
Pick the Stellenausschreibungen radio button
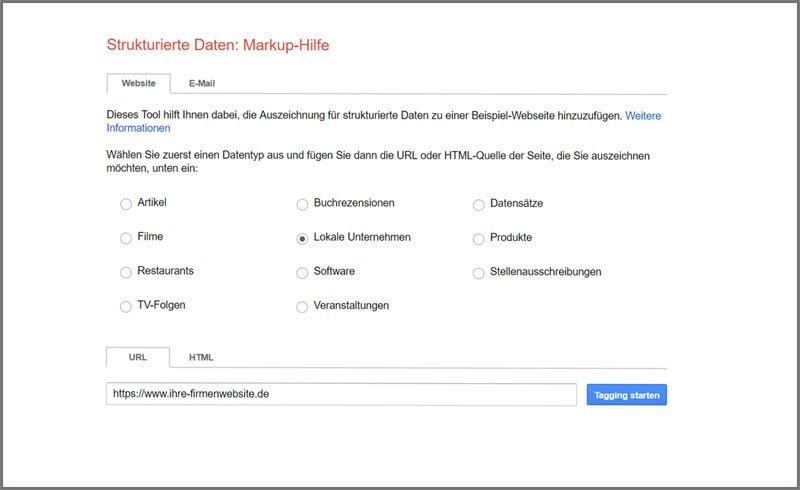(x=479, y=272)
